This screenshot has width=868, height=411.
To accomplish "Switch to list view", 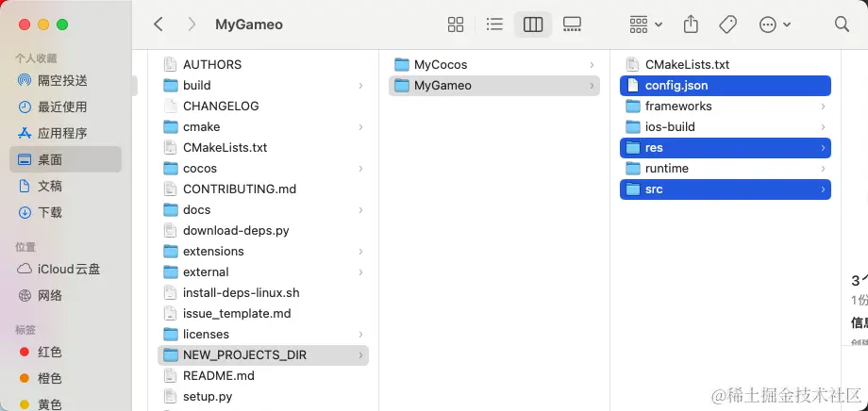I will tap(494, 25).
